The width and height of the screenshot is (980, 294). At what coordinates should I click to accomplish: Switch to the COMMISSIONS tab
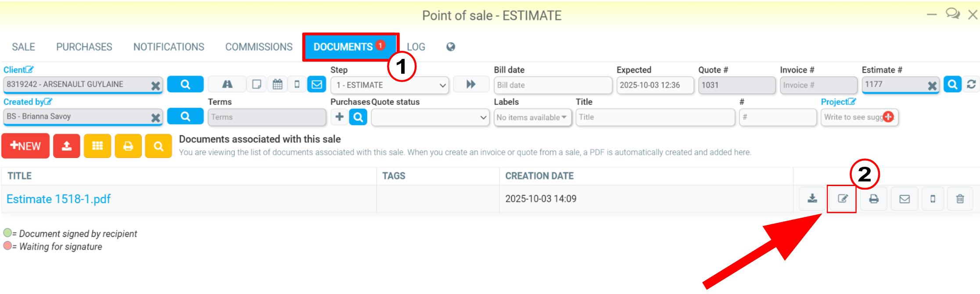(259, 47)
